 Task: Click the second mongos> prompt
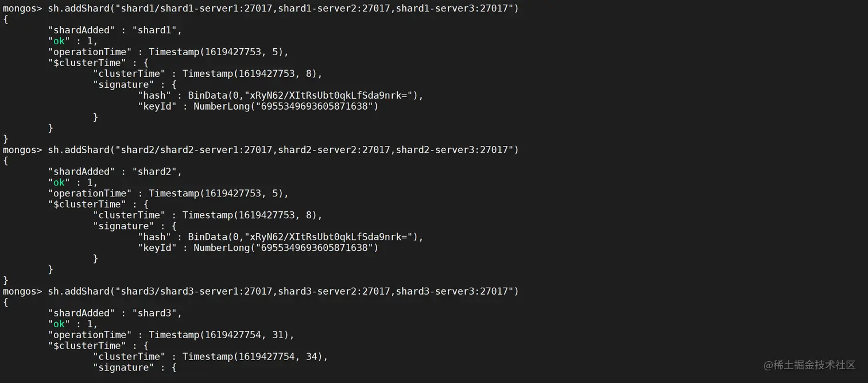click(x=22, y=150)
